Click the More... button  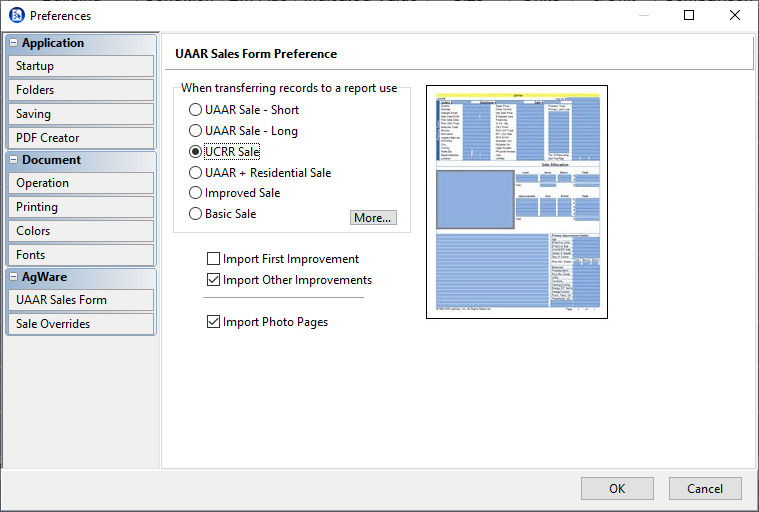(x=373, y=218)
